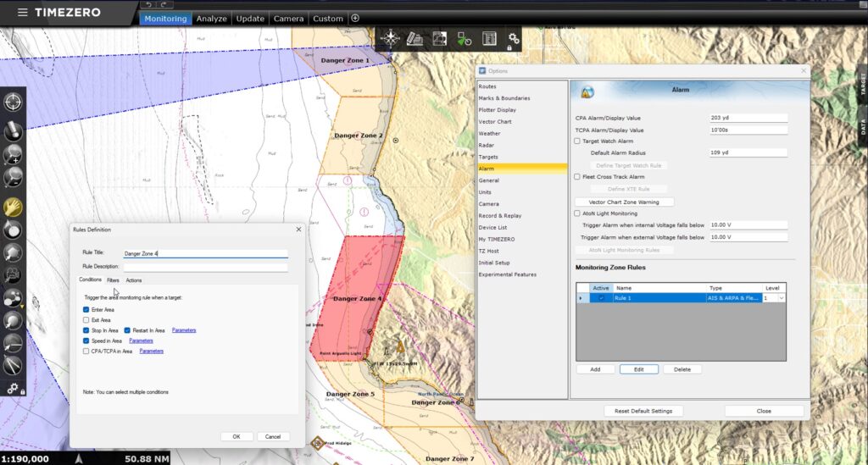Click the undo arrow in title bar
Screen dimensions: 868x465
(148, 4)
